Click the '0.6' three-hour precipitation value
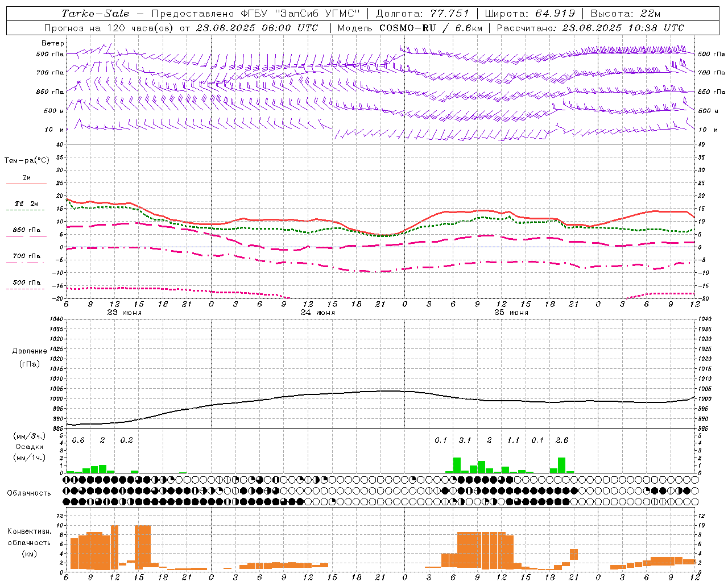The height and width of the screenshot is (582, 728). (x=78, y=440)
